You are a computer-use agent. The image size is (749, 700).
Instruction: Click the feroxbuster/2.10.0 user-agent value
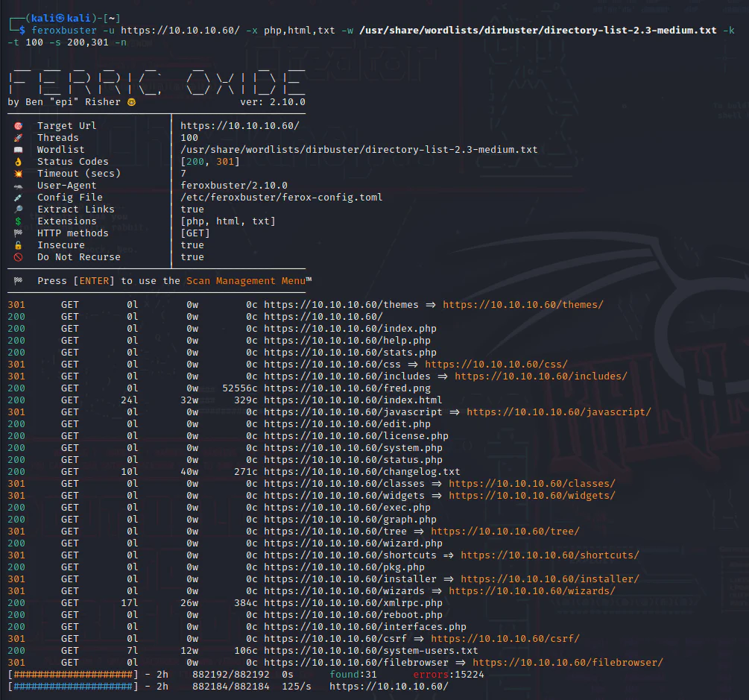[234, 186]
